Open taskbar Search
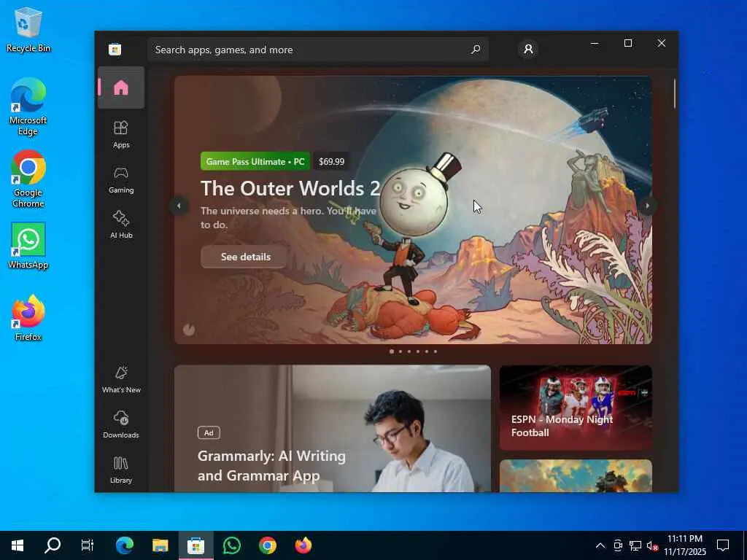This screenshot has height=560, width=747. tap(53, 545)
